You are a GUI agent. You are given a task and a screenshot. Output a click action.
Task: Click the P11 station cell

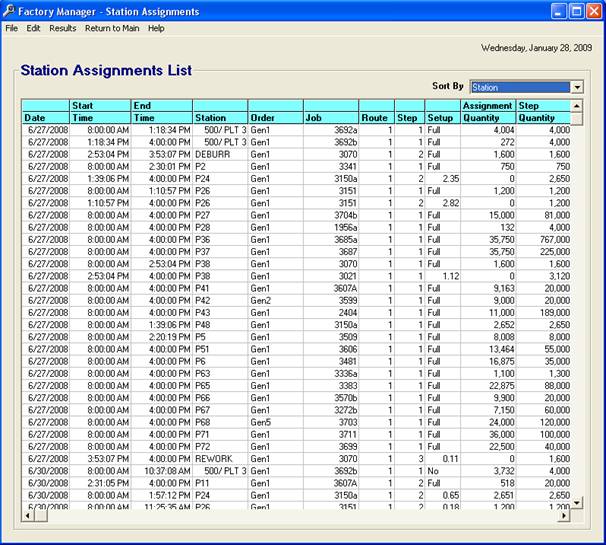[220, 483]
